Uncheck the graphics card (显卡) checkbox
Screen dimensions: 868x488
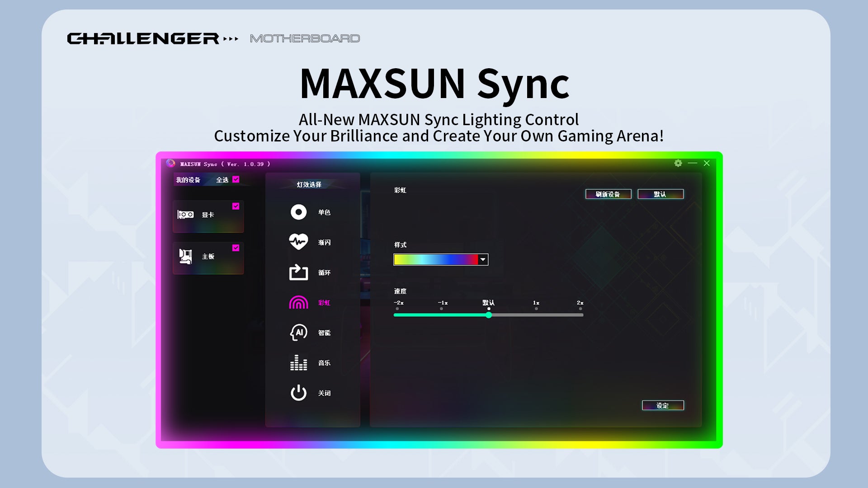point(236,206)
